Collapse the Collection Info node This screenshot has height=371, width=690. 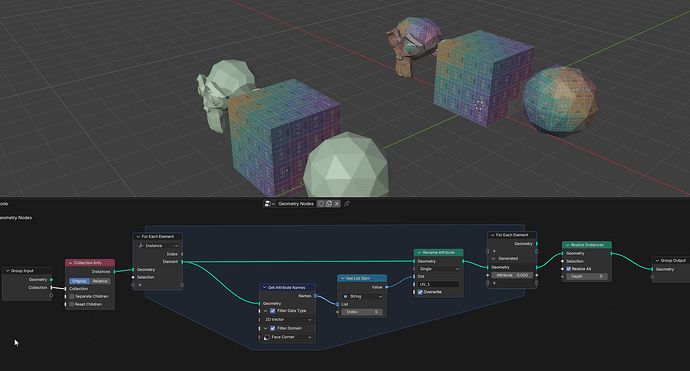click(70, 263)
